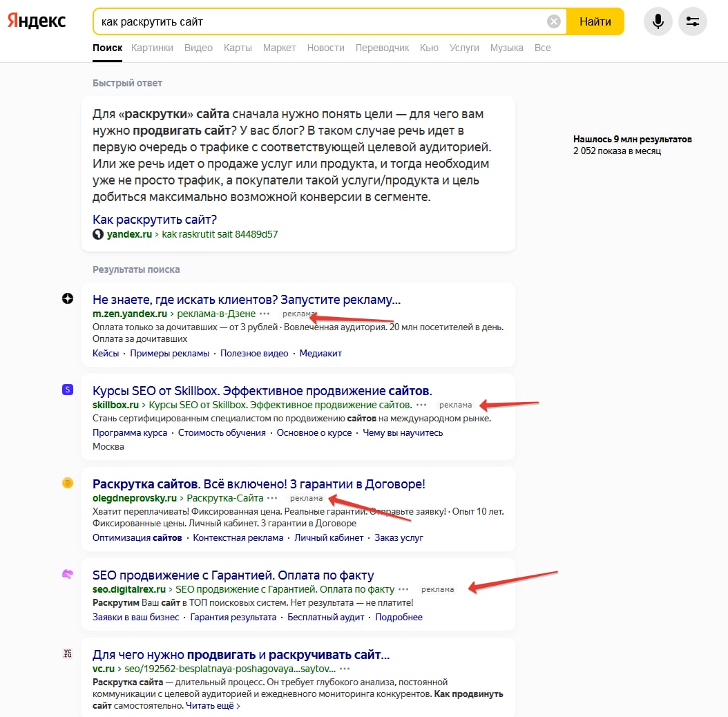This screenshot has height=717, width=728.
Task: Open the Заказ услуг sitelink
Action: coord(399,537)
